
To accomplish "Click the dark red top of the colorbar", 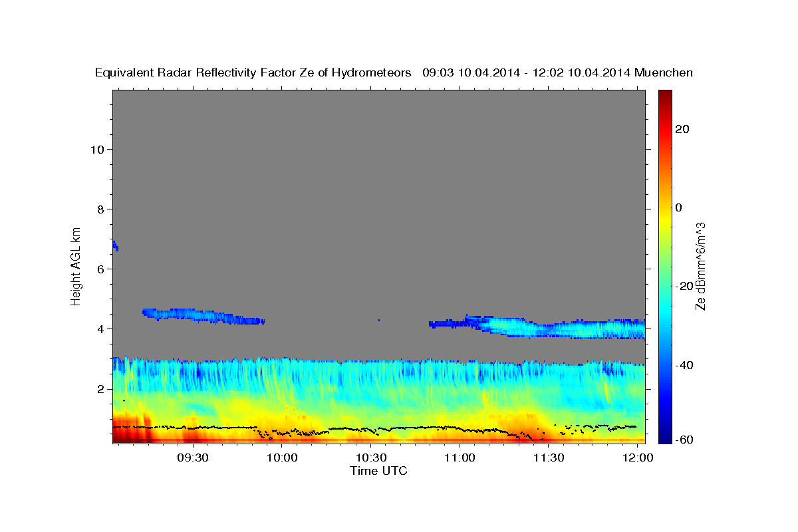I will (664, 95).
